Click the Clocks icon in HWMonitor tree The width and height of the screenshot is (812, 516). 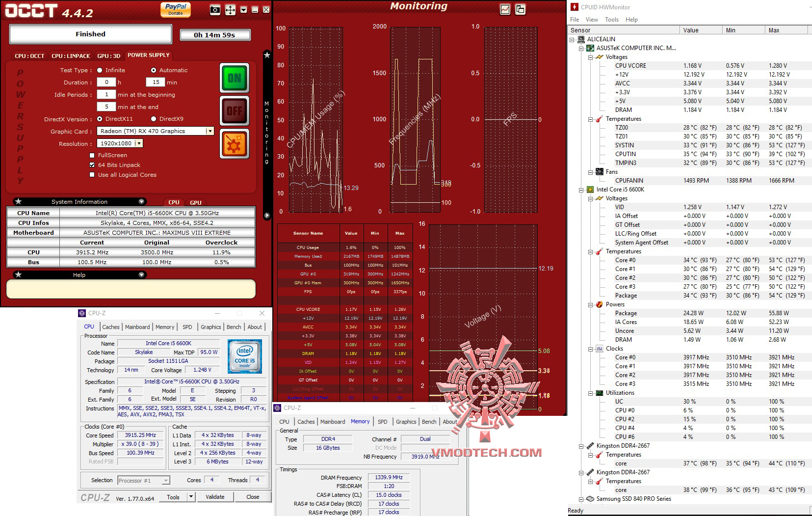point(600,349)
